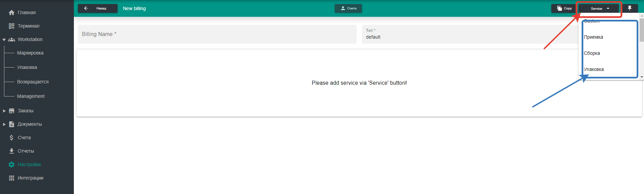The height and width of the screenshot is (194, 644).
Task: Open the Маркировка workstation item
Action: tap(30, 53)
